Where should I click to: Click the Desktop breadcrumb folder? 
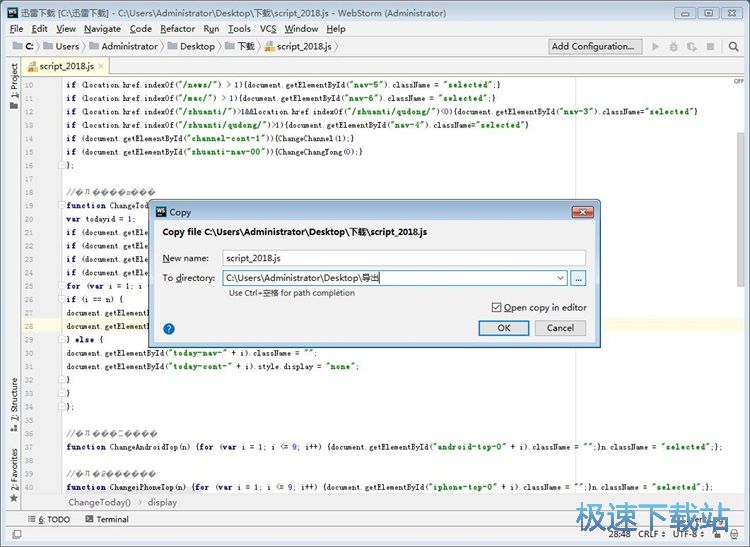[191, 46]
